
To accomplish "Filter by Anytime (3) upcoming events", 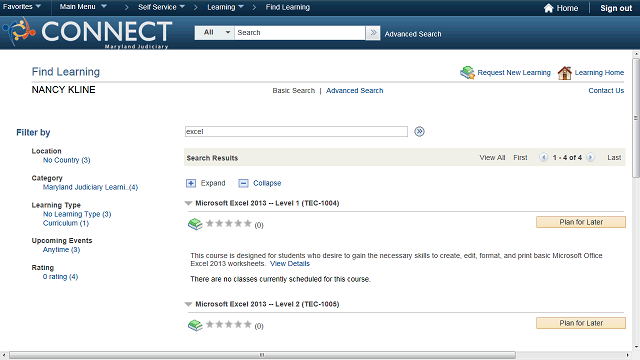I will 62,250.
